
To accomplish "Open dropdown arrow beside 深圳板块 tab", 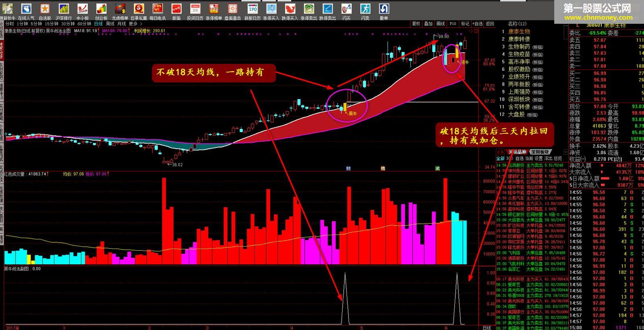I will point(566,152).
